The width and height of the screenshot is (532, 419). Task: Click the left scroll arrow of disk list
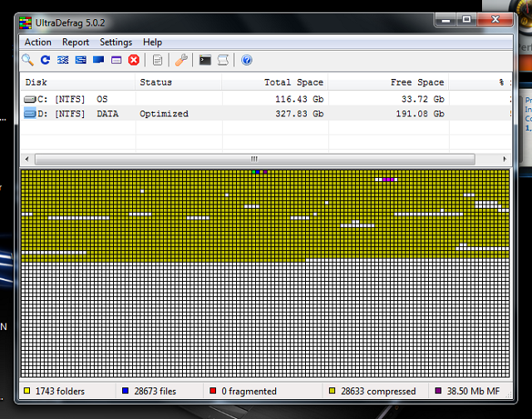point(27,159)
